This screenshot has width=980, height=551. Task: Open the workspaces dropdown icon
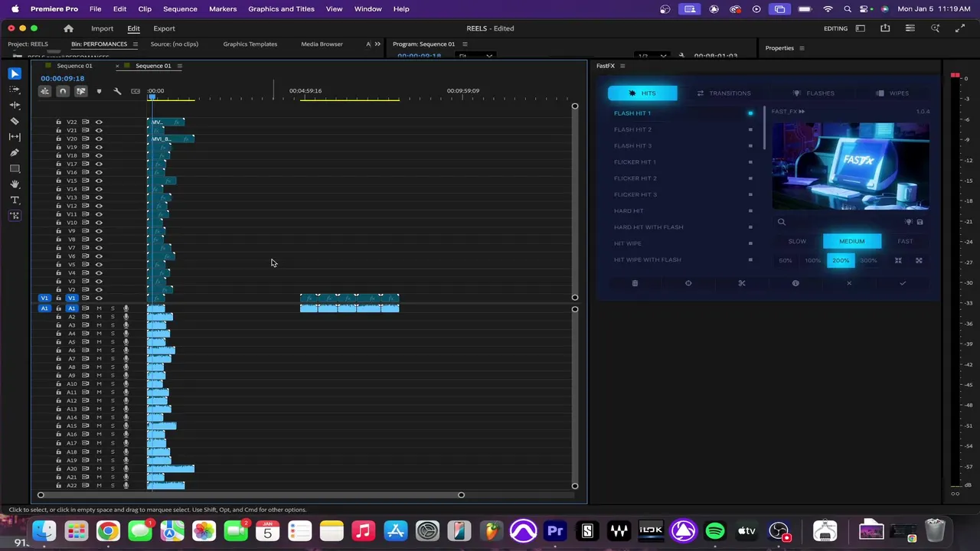[x=861, y=28]
